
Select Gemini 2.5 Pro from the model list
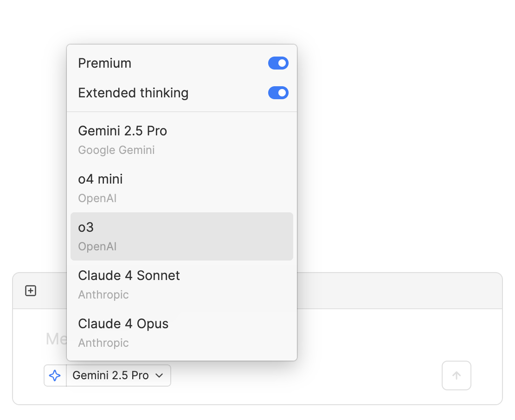point(181,140)
